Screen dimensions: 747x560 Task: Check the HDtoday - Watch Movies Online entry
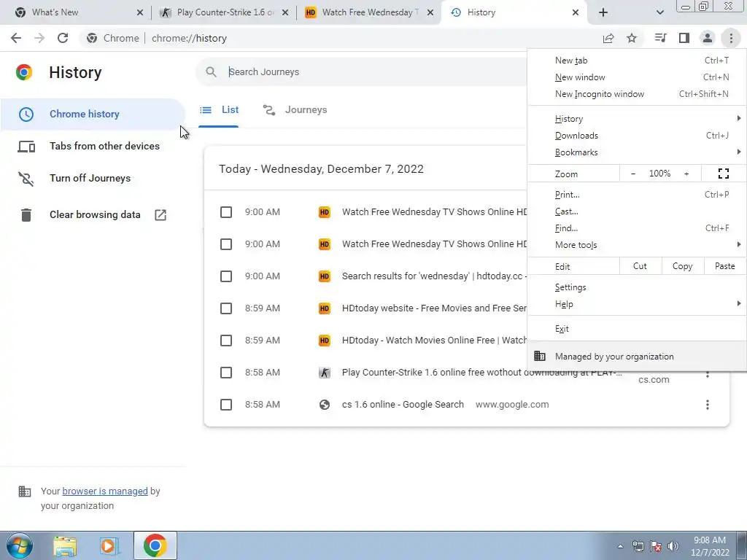[x=226, y=341]
